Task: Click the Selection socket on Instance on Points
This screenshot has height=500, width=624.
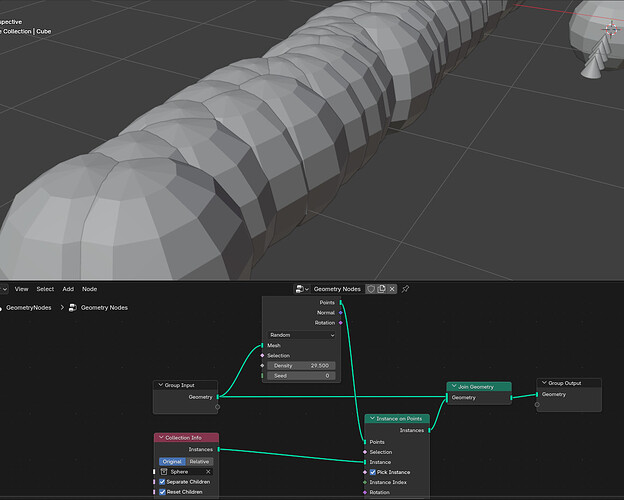Action: coord(365,452)
